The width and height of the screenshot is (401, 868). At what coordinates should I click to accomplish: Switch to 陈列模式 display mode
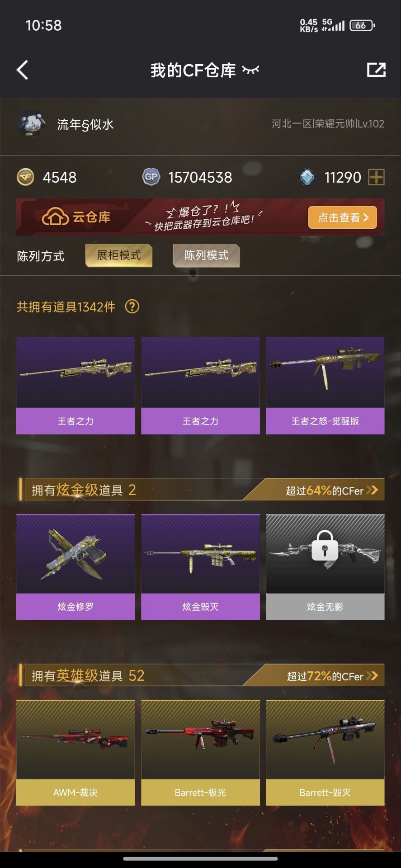(206, 255)
